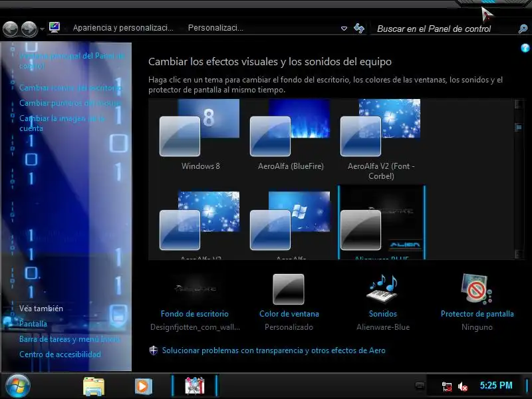Click the muted volume tray icon

point(462,386)
